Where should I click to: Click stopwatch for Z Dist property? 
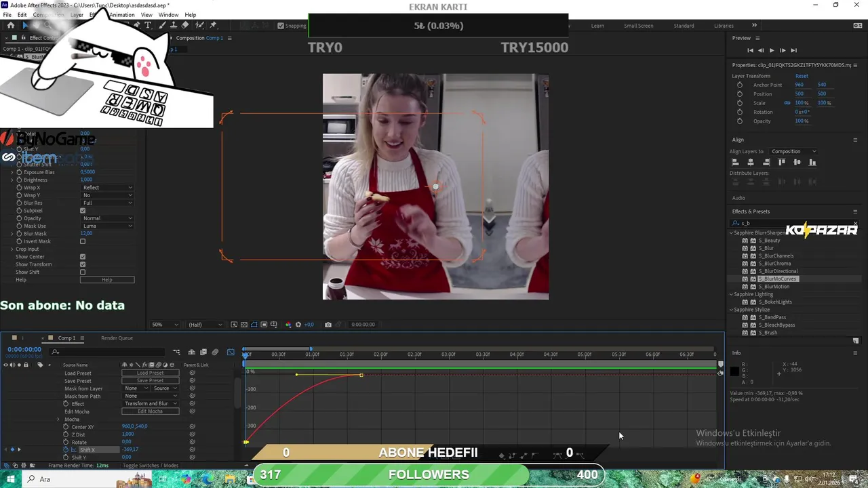pos(66,434)
